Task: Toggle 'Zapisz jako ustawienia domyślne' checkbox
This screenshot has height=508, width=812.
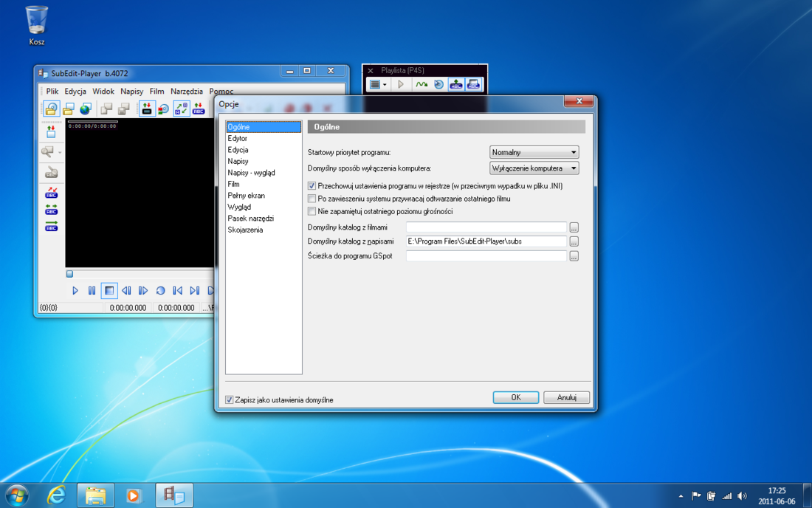Action: click(229, 399)
